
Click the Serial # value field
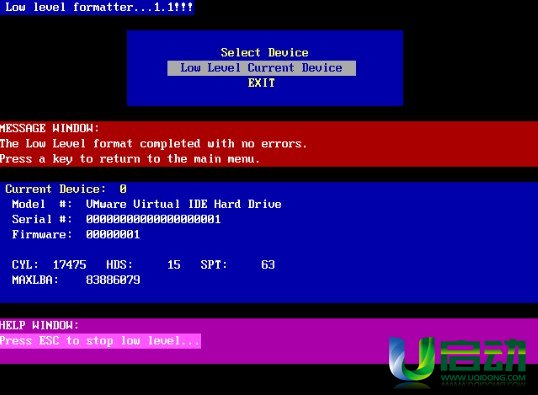[x=153, y=219]
